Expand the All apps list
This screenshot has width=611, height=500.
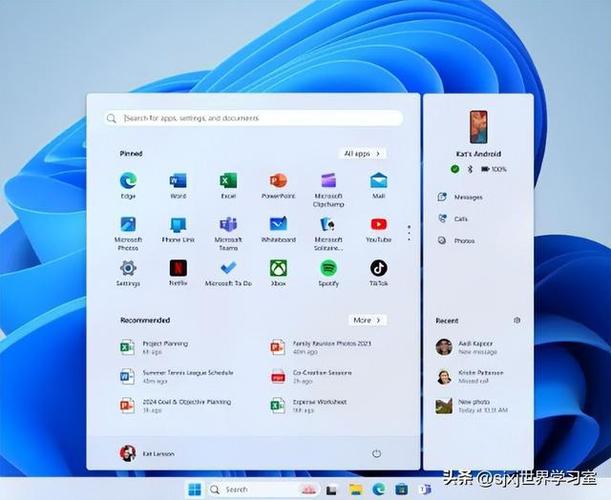363,154
